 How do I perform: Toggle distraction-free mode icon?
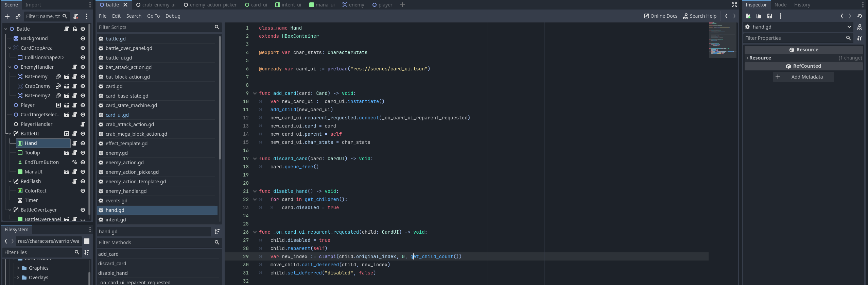pos(734,5)
